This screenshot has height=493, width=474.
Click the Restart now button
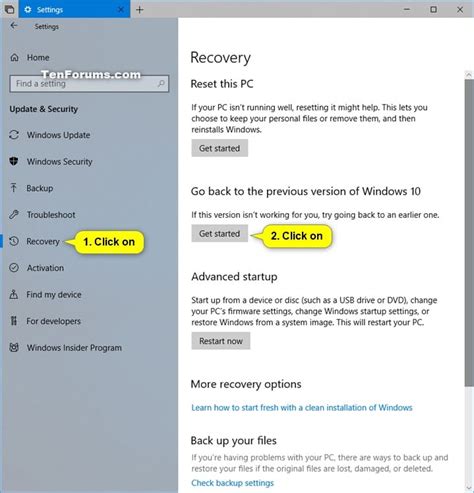(221, 341)
